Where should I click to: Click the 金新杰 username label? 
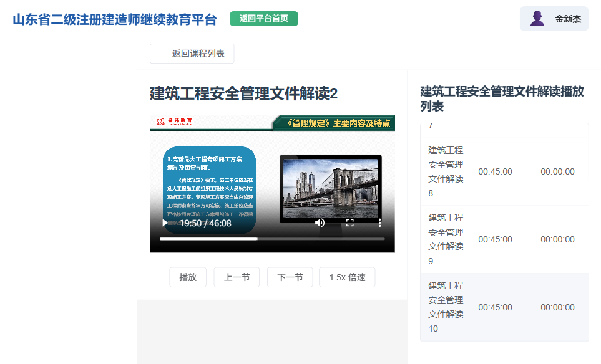click(x=568, y=19)
